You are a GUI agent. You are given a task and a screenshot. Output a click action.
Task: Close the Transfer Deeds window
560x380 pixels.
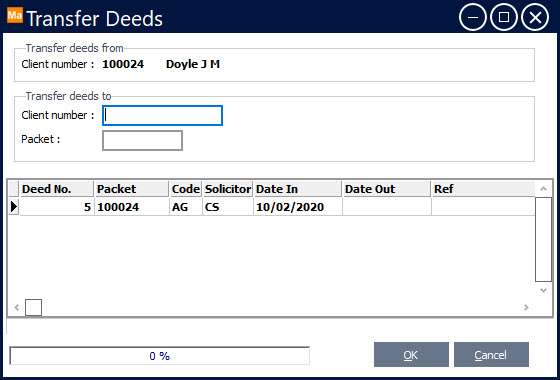click(x=535, y=17)
